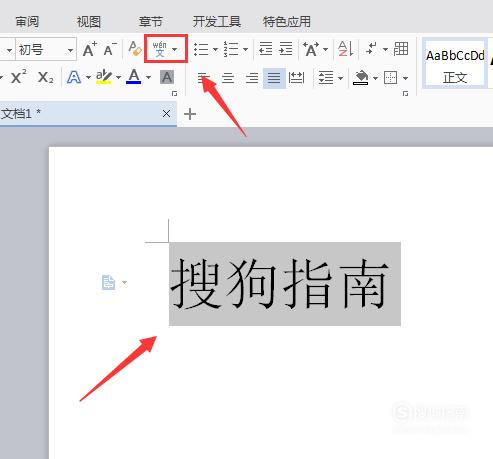Viewport: 493px width, 459px height.
Task: Toggle show paragraph marks icon
Action: tap(372, 49)
